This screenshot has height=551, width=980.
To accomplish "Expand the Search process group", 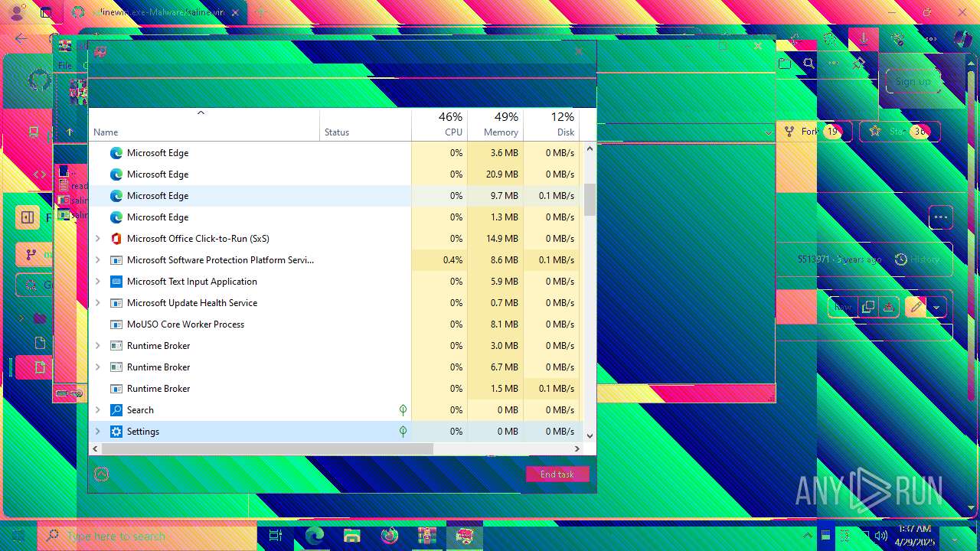I will click(x=97, y=410).
